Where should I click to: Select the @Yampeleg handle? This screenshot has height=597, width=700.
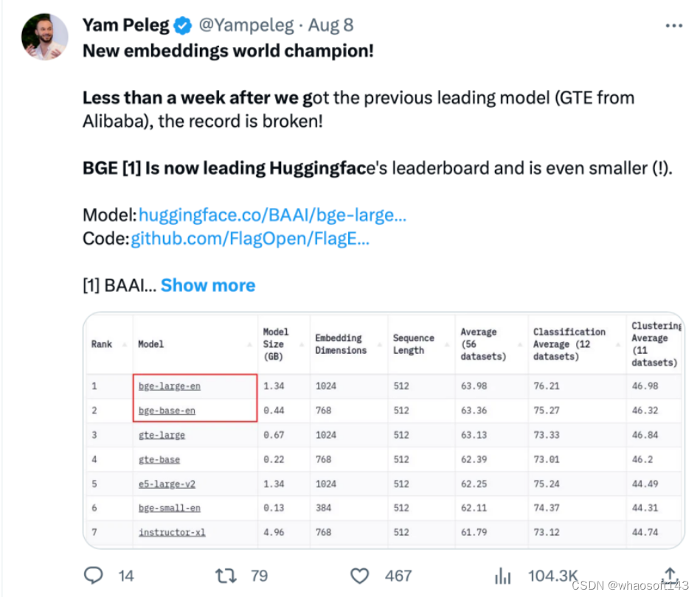pyautogui.click(x=246, y=24)
